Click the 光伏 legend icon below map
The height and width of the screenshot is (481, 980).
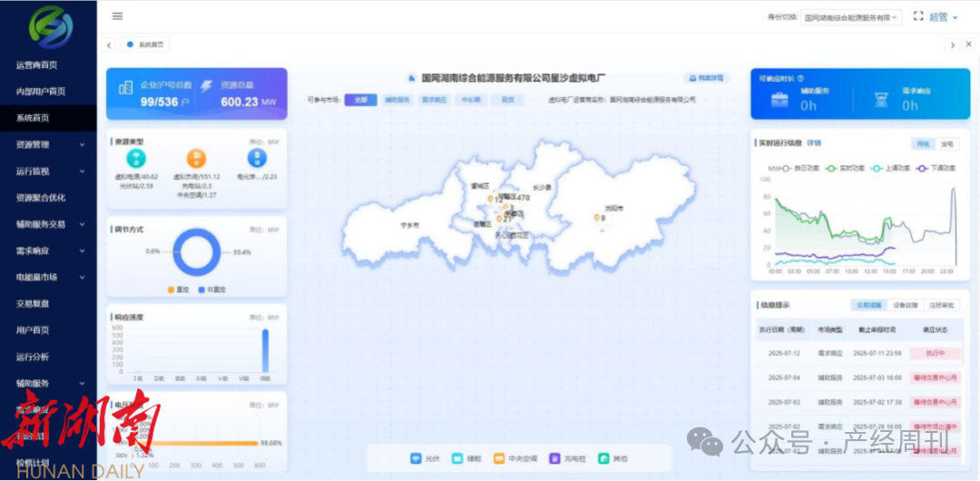point(416,459)
